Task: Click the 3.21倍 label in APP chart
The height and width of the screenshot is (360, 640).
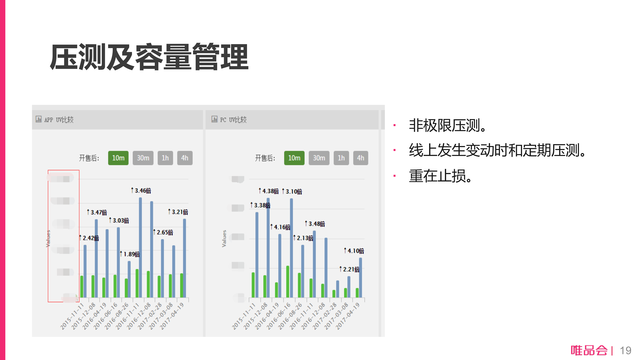Action: click(178, 212)
